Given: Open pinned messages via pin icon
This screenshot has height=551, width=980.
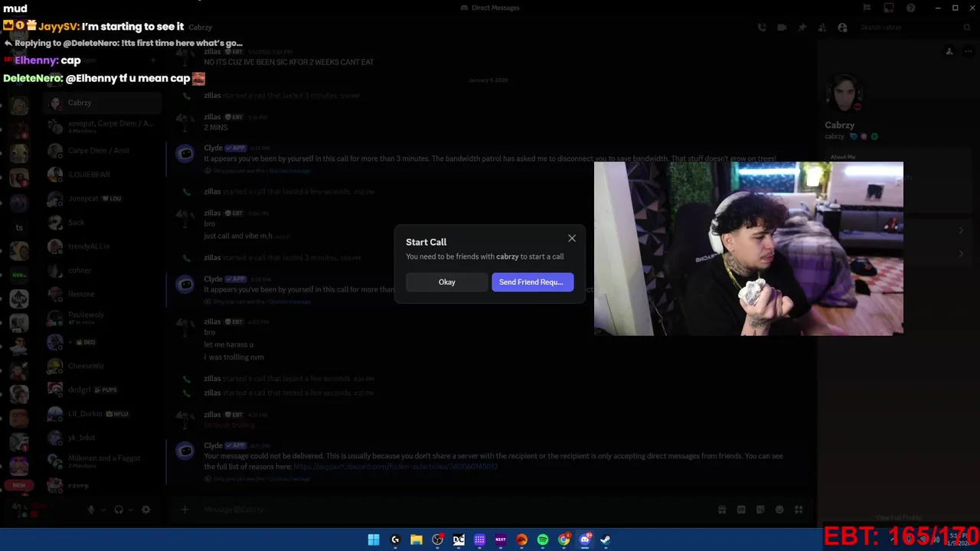Looking at the screenshot, I should (802, 28).
